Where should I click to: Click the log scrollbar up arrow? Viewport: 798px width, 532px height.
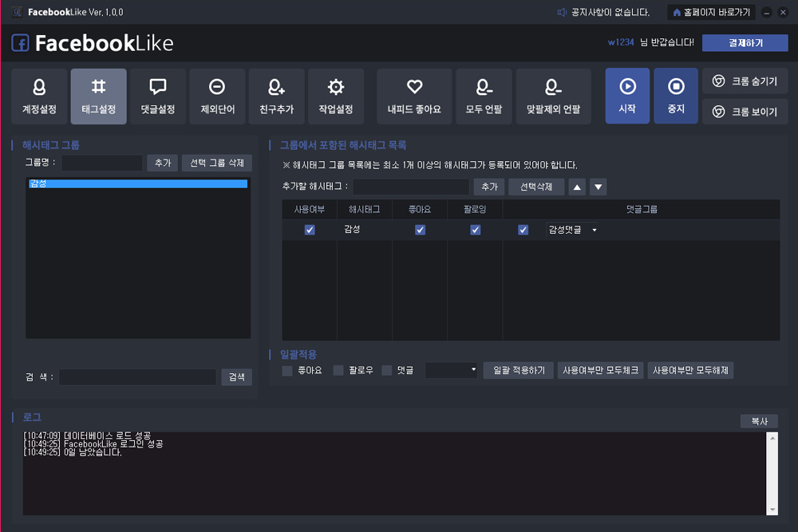772,438
